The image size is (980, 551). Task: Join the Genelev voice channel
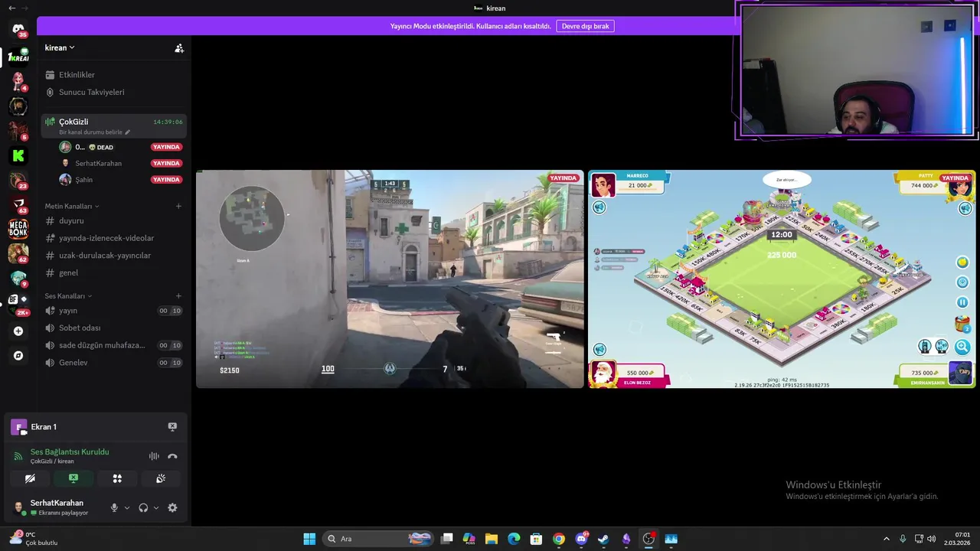pos(113,363)
